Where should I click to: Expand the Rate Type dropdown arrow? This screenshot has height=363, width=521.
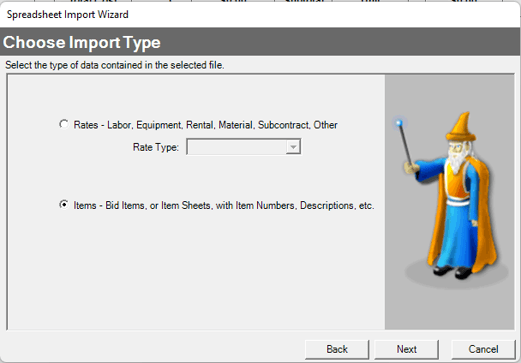click(293, 147)
